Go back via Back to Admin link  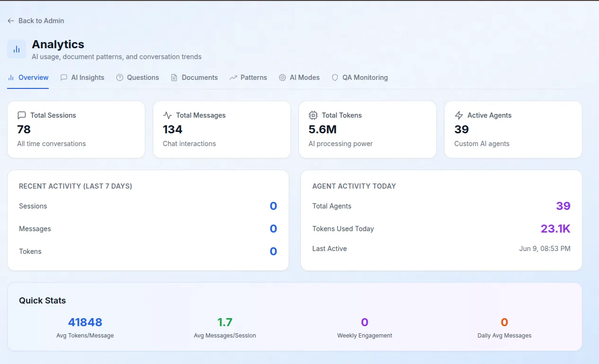(36, 21)
